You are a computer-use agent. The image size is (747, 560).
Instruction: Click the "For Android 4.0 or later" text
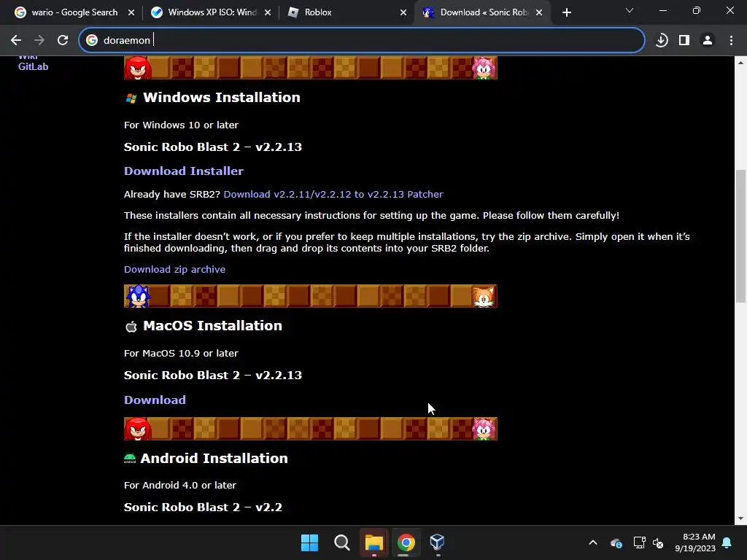pyautogui.click(x=180, y=485)
